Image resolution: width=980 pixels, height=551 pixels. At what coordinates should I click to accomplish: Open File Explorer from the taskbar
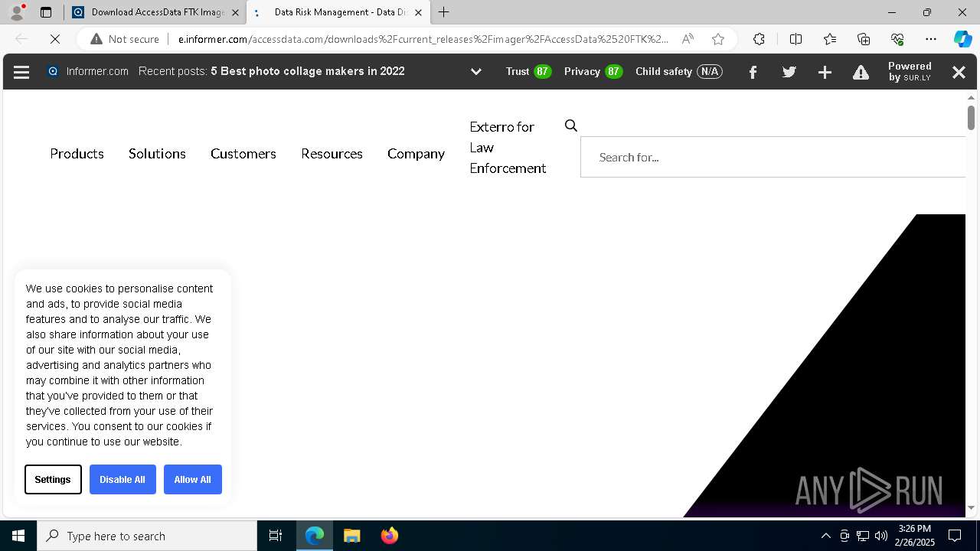tap(351, 536)
